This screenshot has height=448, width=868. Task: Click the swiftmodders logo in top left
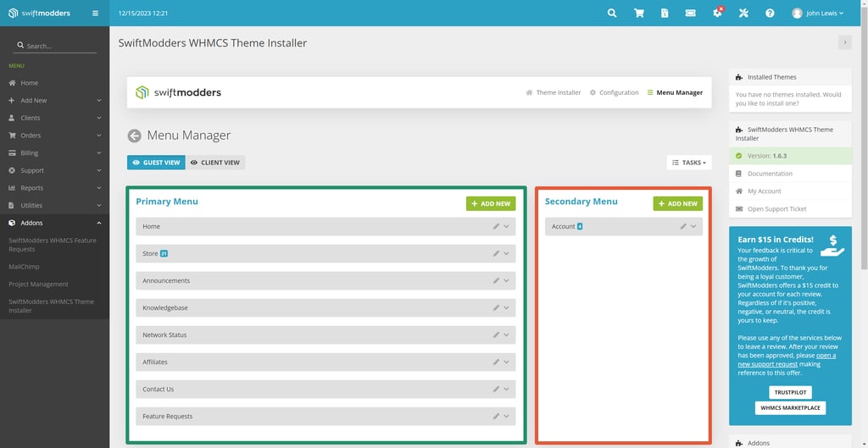pos(39,14)
